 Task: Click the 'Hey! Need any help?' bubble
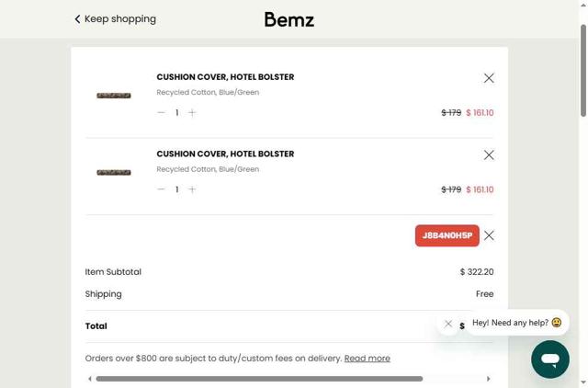(516, 323)
